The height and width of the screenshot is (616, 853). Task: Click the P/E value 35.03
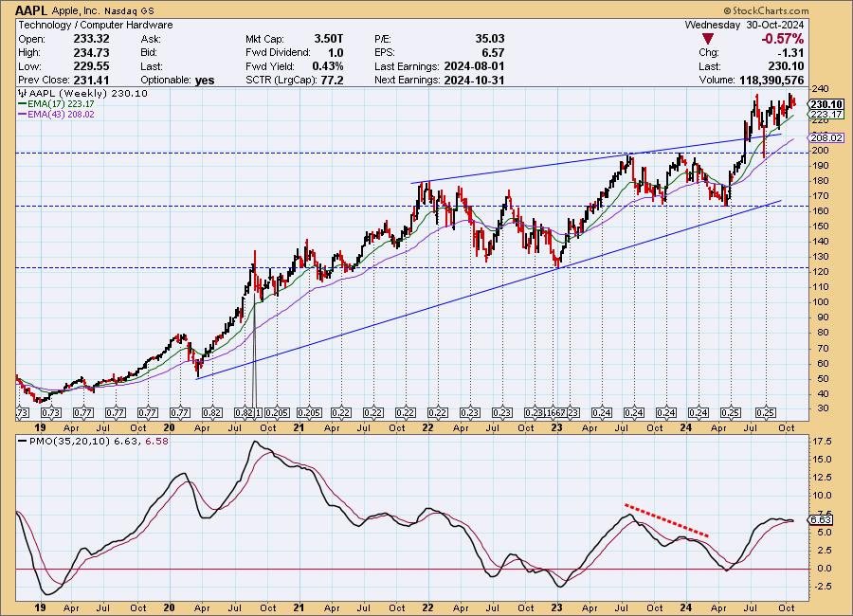pyautogui.click(x=490, y=39)
